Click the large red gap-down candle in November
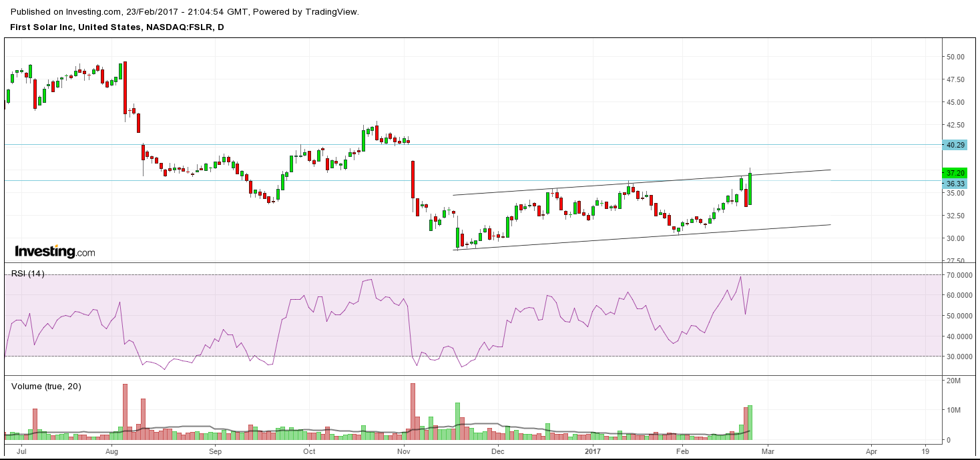The image size is (980, 460). click(x=413, y=179)
